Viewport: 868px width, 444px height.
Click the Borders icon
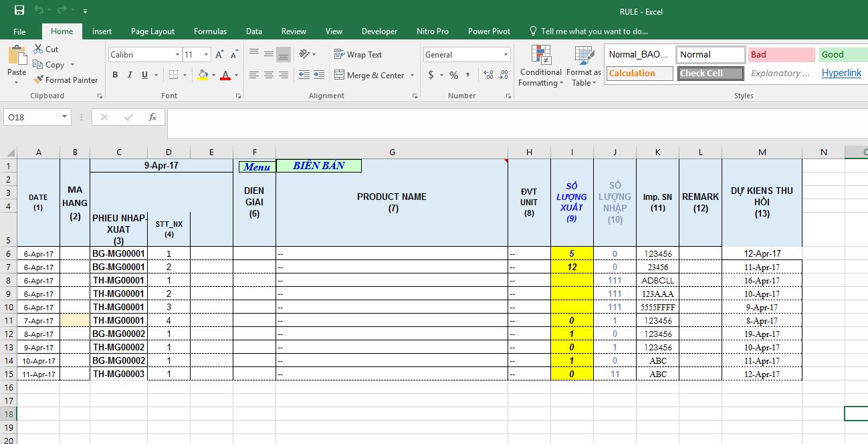pyautogui.click(x=173, y=76)
